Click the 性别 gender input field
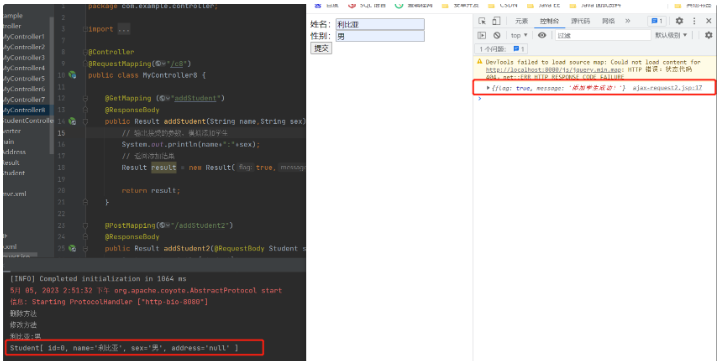The image size is (720, 361). (x=380, y=36)
